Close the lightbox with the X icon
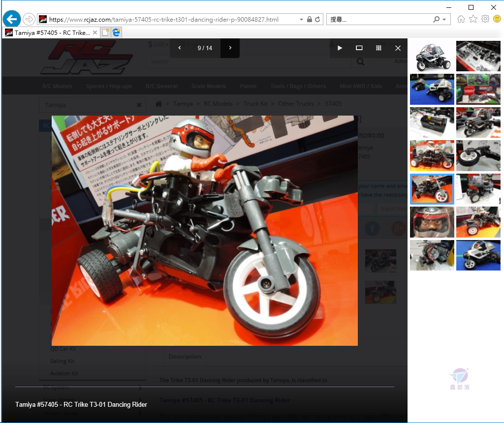 click(x=398, y=48)
